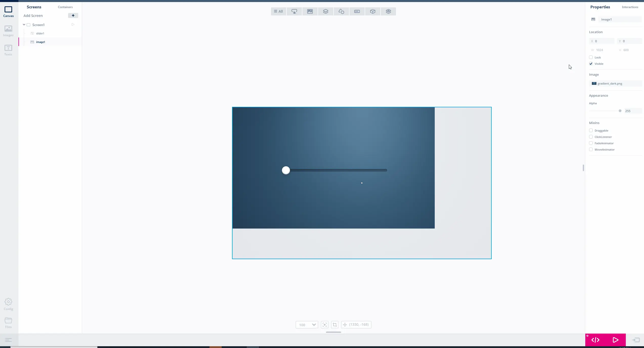Open the Texts sidebar view

[8, 50]
